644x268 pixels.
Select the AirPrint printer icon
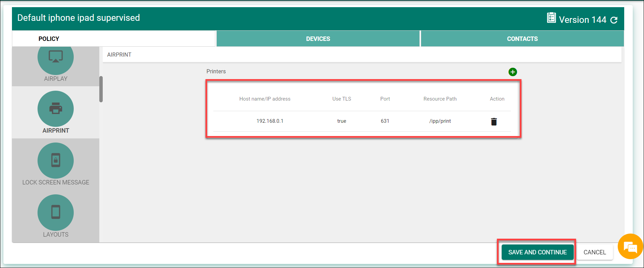[x=56, y=109]
